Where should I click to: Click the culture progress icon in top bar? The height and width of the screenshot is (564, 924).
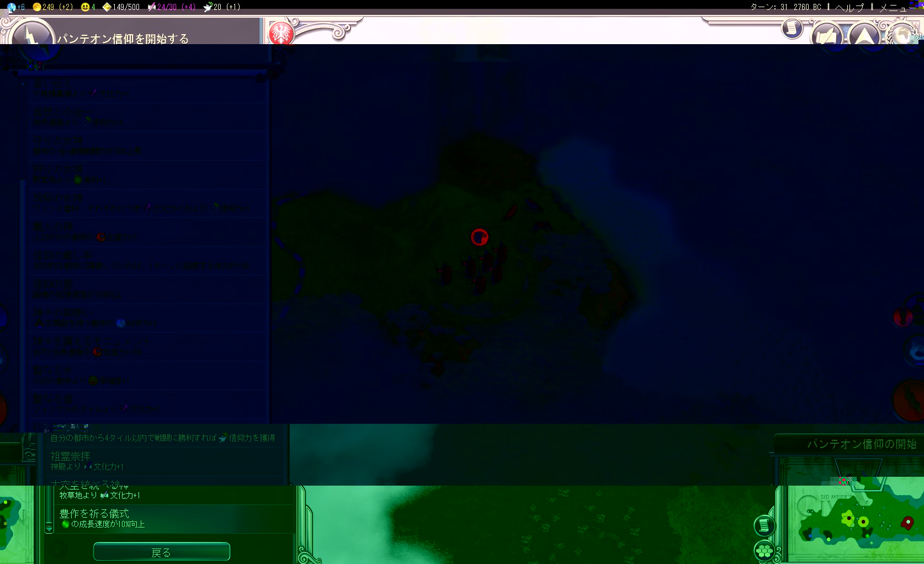click(151, 7)
